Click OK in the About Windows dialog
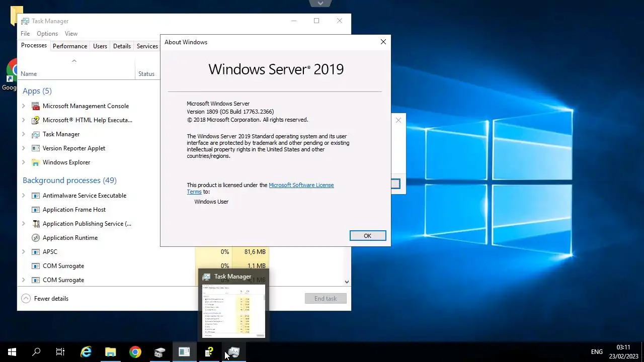Screen dimensions: 644x362 [x=368, y=236]
